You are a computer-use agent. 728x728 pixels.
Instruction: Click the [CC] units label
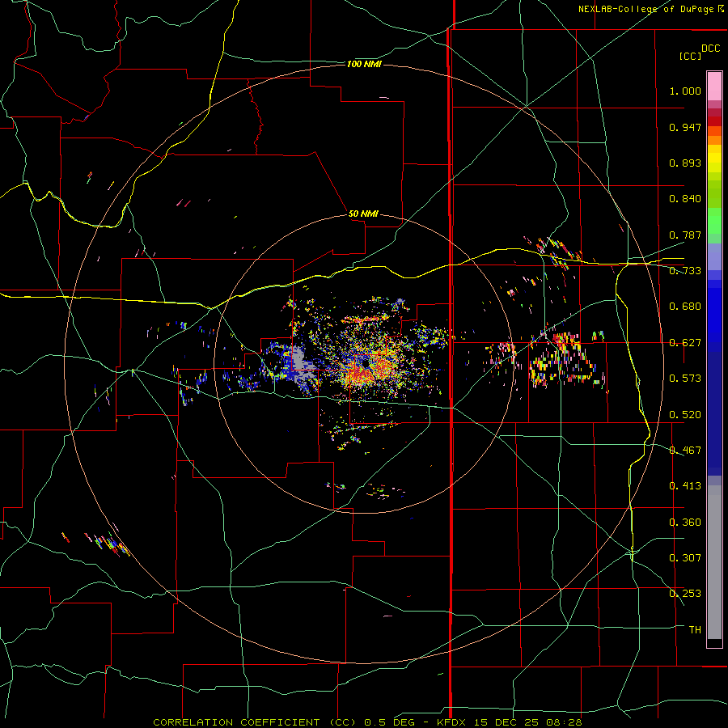point(690,56)
